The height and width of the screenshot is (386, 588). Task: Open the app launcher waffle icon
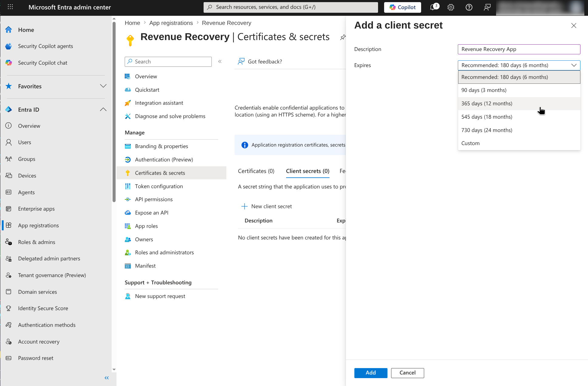click(10, 7)
